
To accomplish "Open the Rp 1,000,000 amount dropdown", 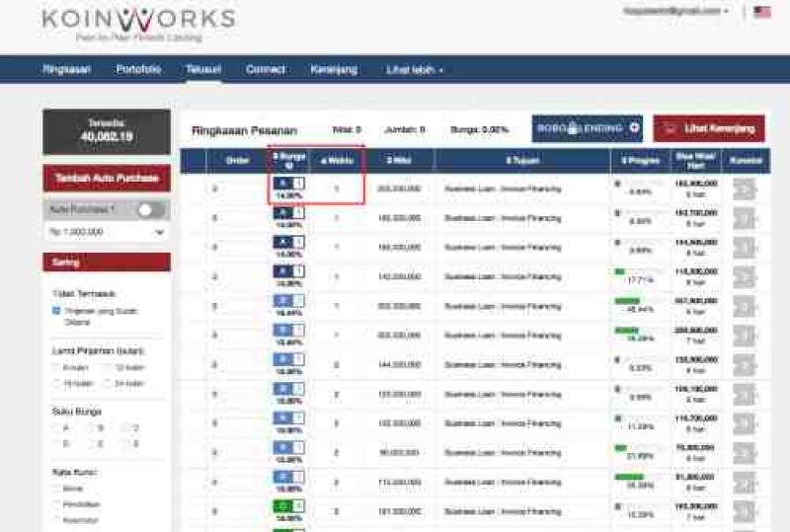I will [x=107, y=232].
